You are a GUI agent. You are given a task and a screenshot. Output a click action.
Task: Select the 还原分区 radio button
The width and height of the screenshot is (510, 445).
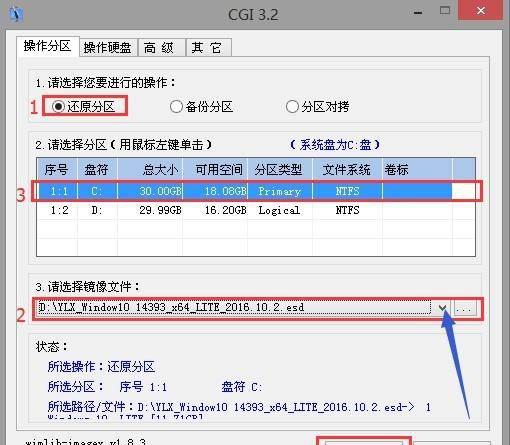pos(84,107)
